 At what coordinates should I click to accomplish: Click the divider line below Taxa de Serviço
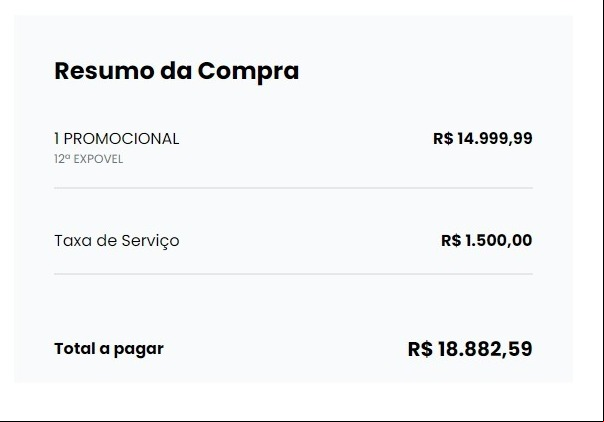tap(294, 274)
